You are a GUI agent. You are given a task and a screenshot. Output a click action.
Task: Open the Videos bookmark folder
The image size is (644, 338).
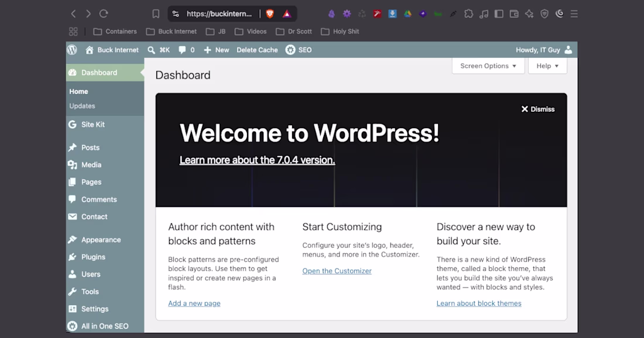pos(251,32)
